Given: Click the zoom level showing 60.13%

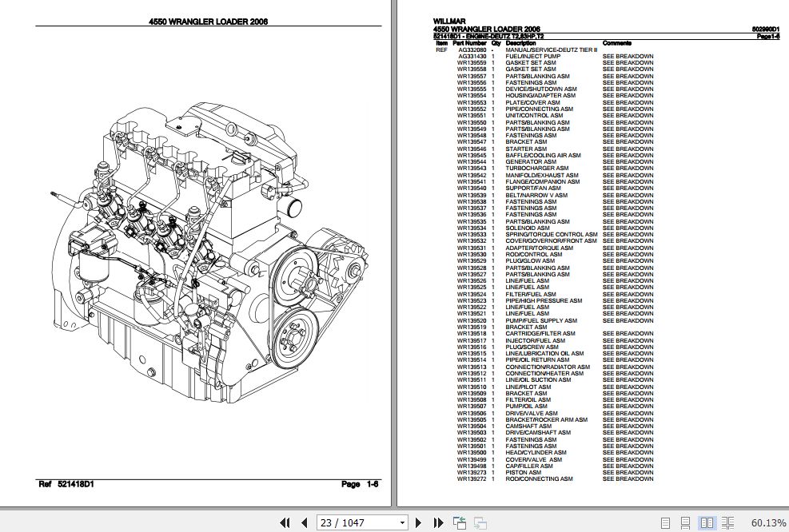Looking at the screenshot, I should pos(767,522).
